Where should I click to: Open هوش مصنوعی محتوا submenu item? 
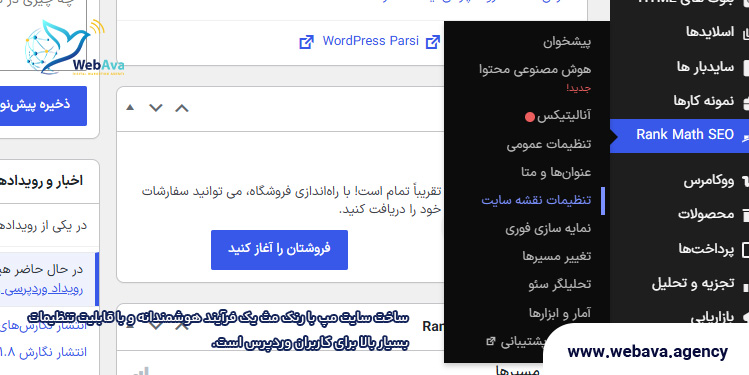535,70
